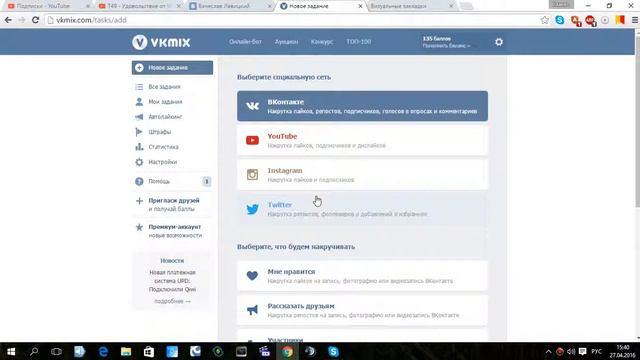This screenshot has height=360, width=640.
Task: Open Помощь in the sidebar
Action: (159, 181)
